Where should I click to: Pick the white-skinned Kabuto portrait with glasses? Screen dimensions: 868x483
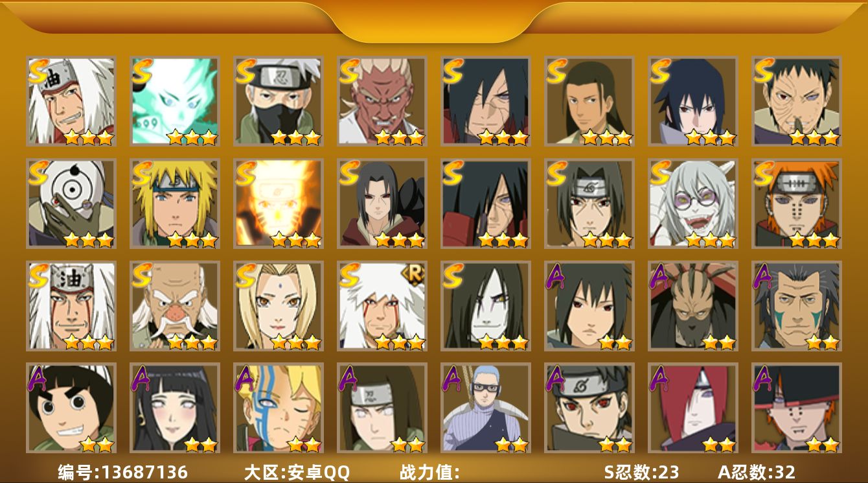click(x=693, y=204)
